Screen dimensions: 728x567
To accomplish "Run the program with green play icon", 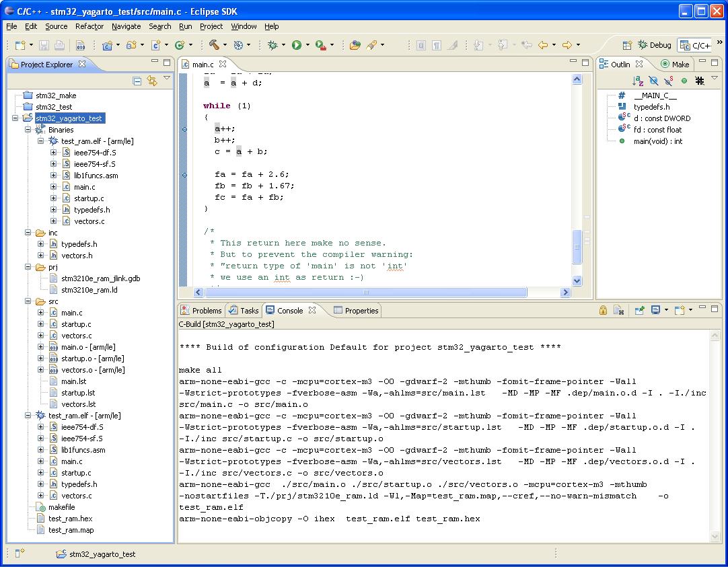I will coord(296,45).
